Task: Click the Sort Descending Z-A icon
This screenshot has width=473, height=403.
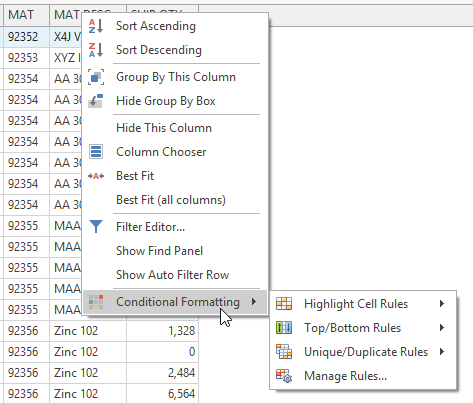Action: click(96, 50)
